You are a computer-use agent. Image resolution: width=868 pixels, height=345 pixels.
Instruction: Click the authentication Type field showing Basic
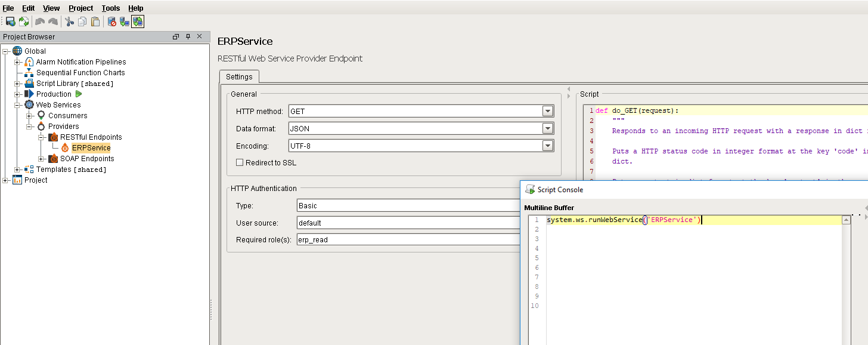(409, 205)
